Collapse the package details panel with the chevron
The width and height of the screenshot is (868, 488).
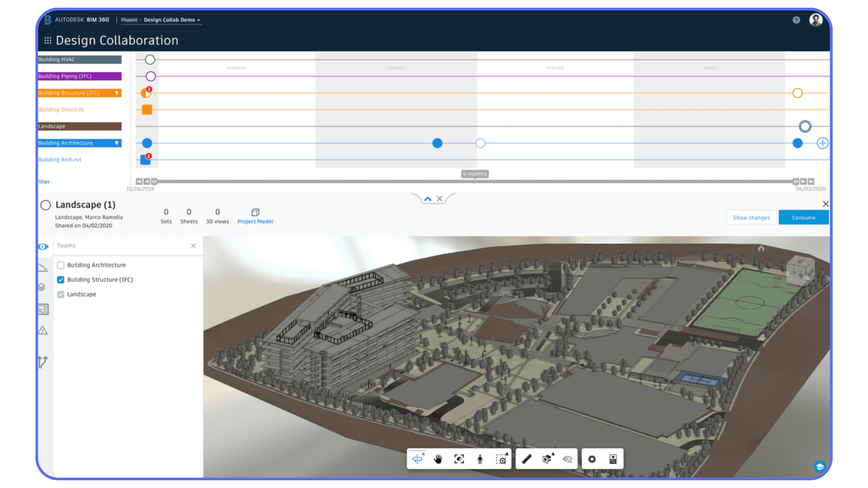click(427, 198)
